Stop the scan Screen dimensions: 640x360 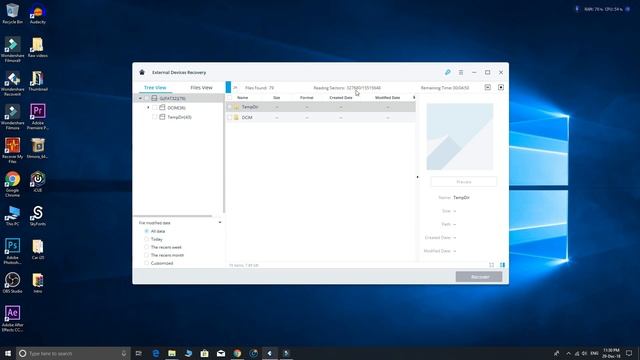pyautogui.click(x=501, y=87)
